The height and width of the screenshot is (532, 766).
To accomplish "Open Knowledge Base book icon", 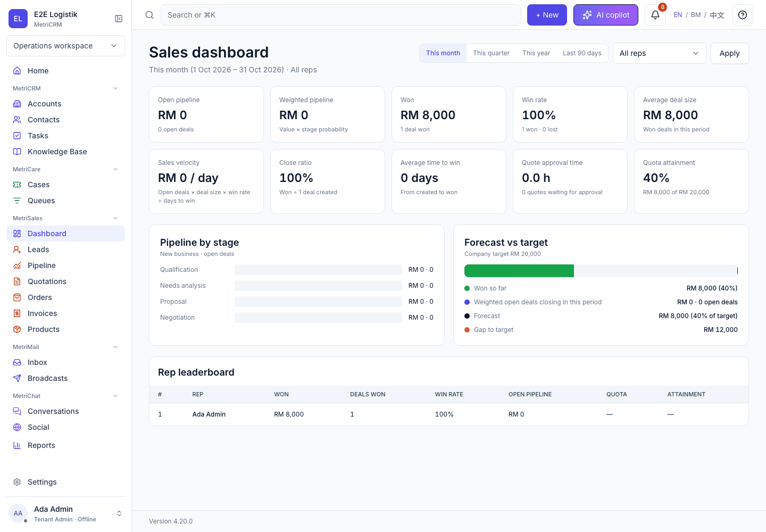I will 17,152.
